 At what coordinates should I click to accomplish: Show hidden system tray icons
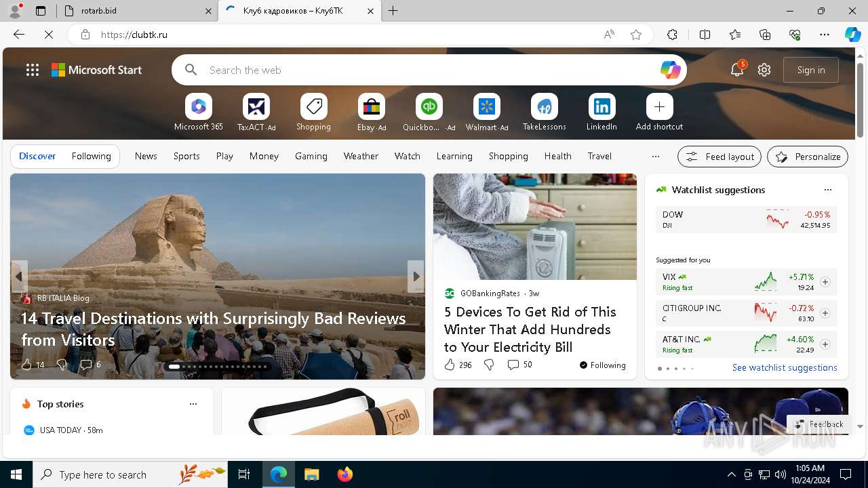[x=731, y=474]
